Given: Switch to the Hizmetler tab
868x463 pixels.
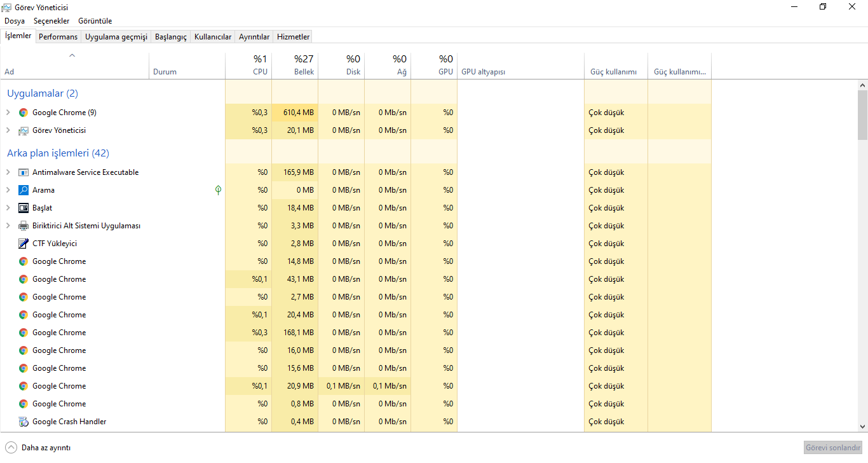Looking at the screenshot, I should 294,37.
